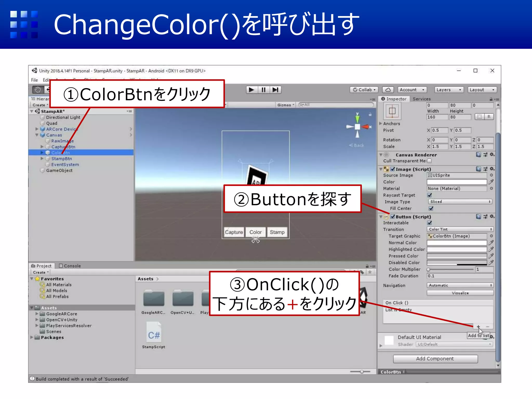Viewport: 532px width, 399px height.
Task: Click eyedropper next to Normal Color
Action: tap(491, 243)
